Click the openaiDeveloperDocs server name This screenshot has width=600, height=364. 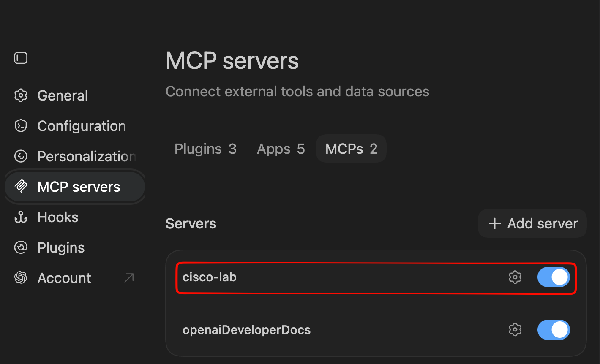[x=246, y=330]
